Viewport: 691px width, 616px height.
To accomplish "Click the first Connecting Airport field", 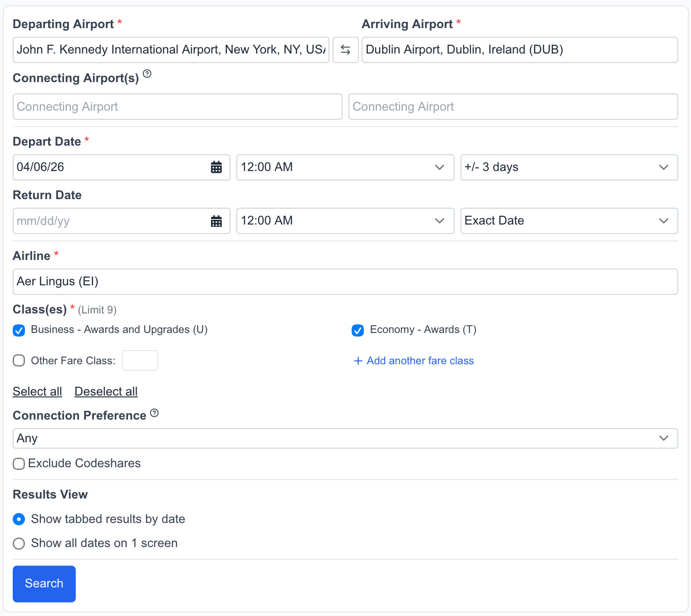I will [x=177, y=107].
